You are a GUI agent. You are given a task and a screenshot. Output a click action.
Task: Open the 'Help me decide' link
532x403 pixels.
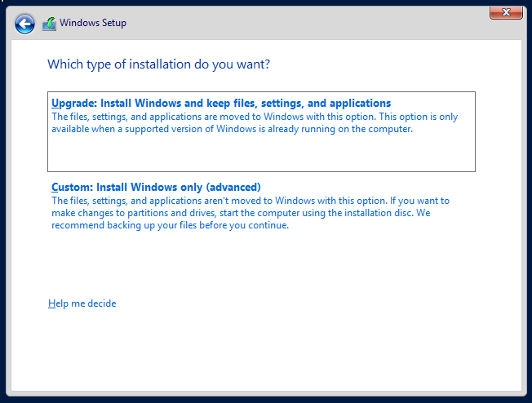pyautogui.click(x=82, y=303)
